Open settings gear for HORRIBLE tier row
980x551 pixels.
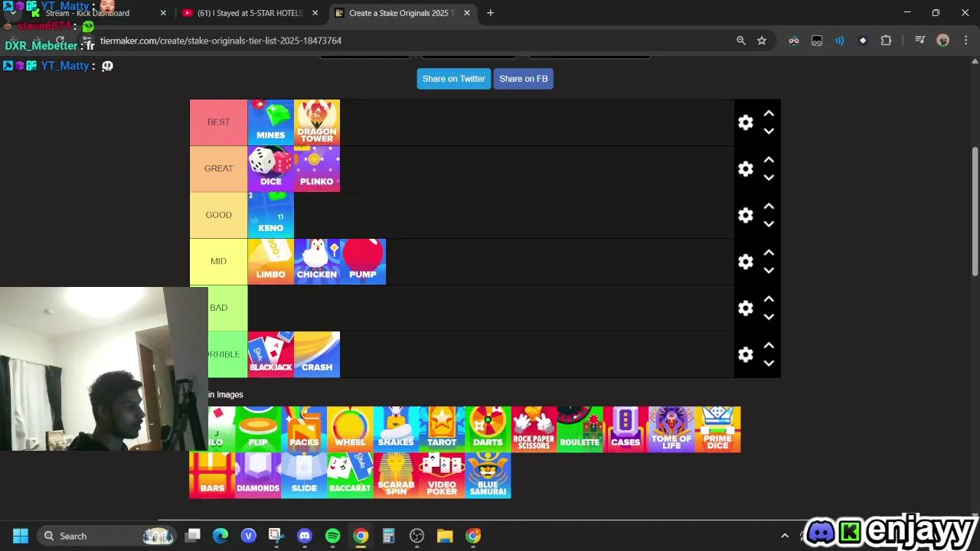click(745, 354)
